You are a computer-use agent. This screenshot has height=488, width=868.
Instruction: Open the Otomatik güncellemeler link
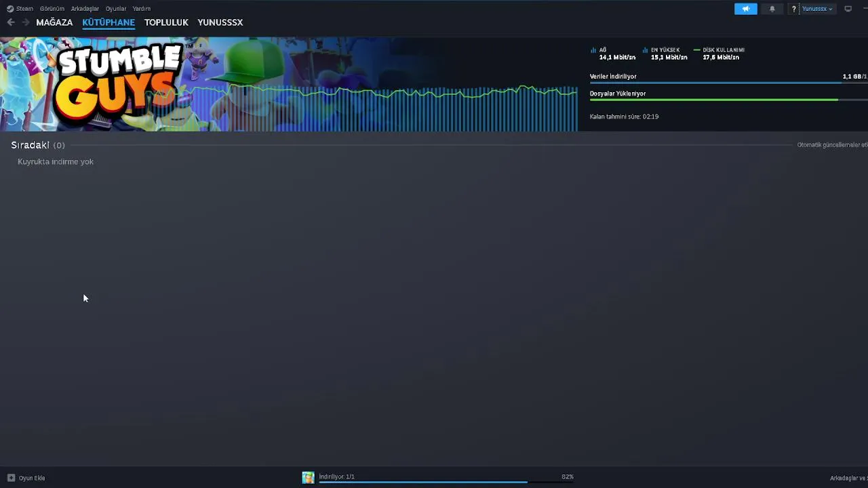tap(832, 145)
